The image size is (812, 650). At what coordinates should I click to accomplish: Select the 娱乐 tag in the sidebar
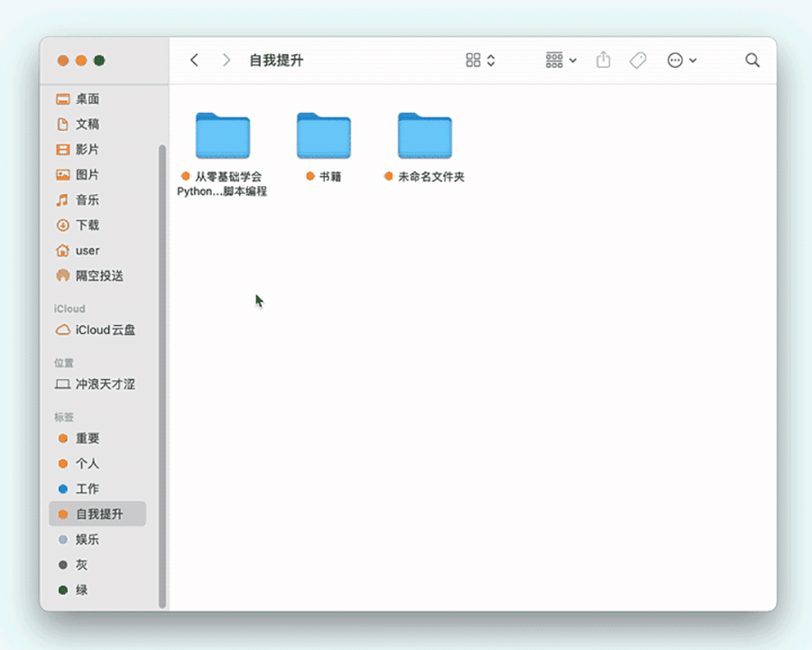click(85, 539)
